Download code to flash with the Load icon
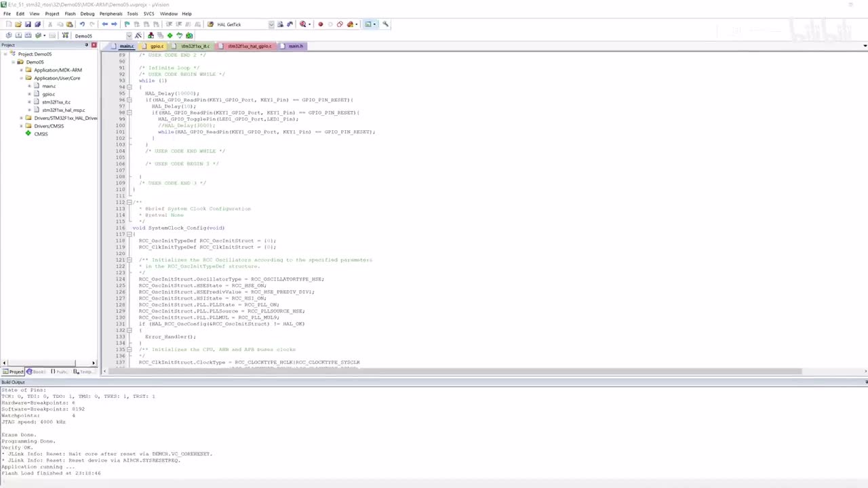Screen dimensions: 868x488 tap(66, 35)
